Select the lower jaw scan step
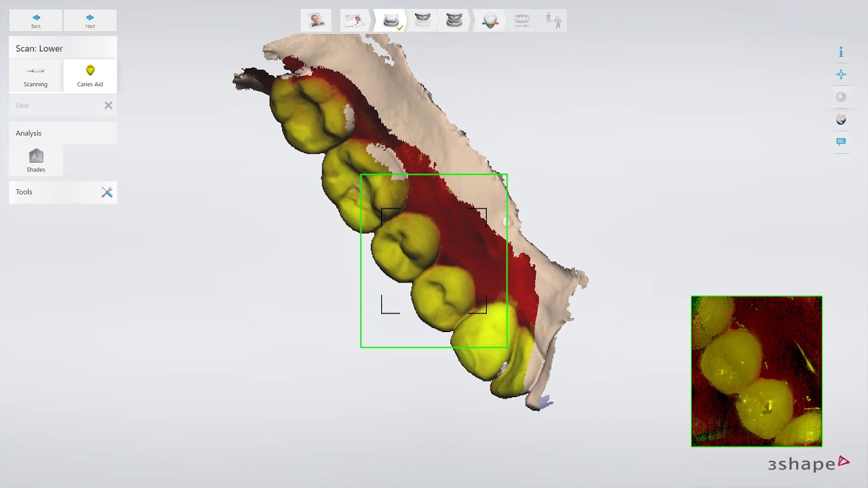Screen dimensions: 868x488 point(391,21)
